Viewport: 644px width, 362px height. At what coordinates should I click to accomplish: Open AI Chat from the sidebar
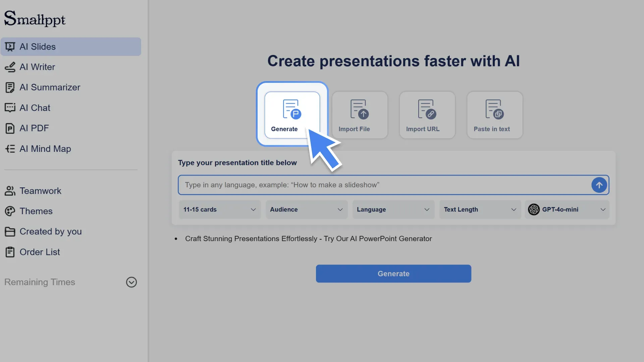pos(35,108)
